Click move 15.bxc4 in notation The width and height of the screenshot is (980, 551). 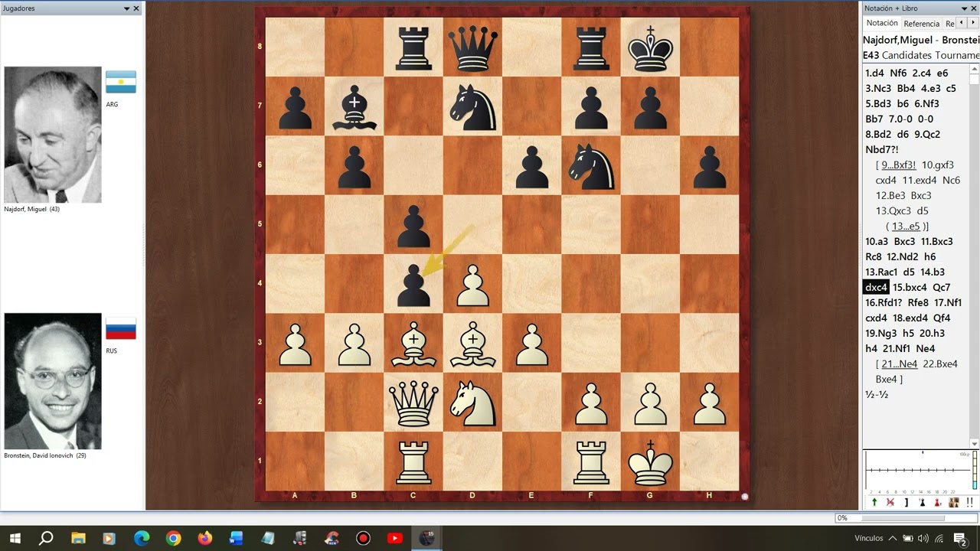(x=910, y=287)
